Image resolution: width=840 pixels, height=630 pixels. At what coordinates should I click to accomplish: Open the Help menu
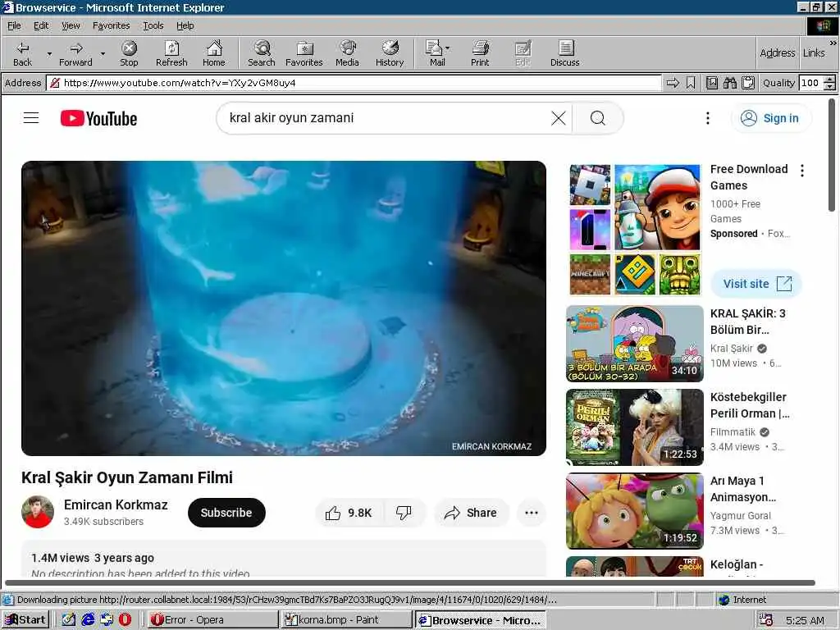pyautogui.click(x=185, y=25)
